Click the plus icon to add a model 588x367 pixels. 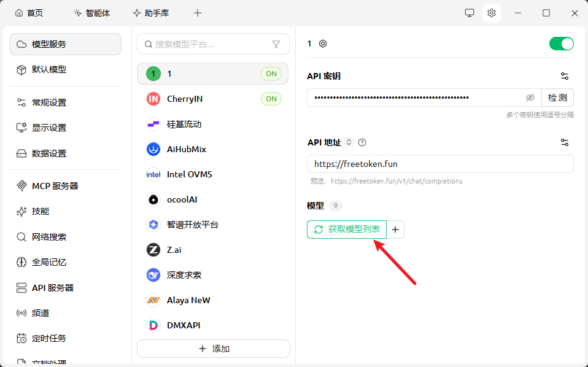click(x=395, y=230)
